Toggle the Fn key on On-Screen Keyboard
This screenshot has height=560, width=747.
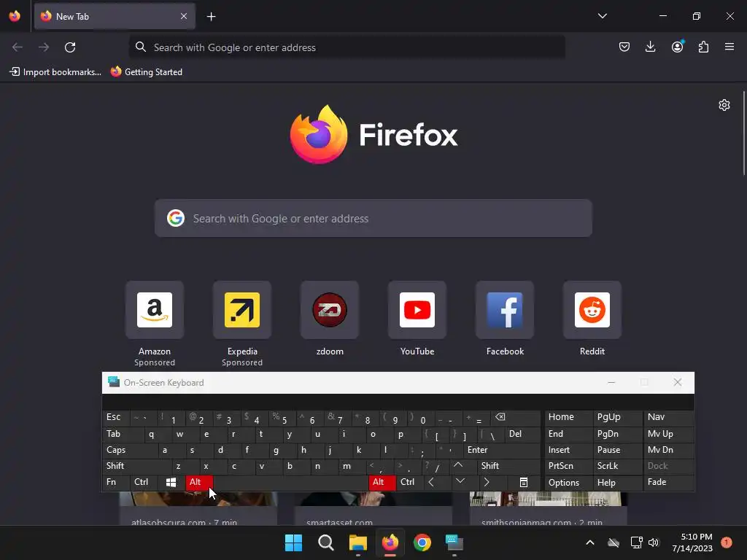[x=116, y=483]
